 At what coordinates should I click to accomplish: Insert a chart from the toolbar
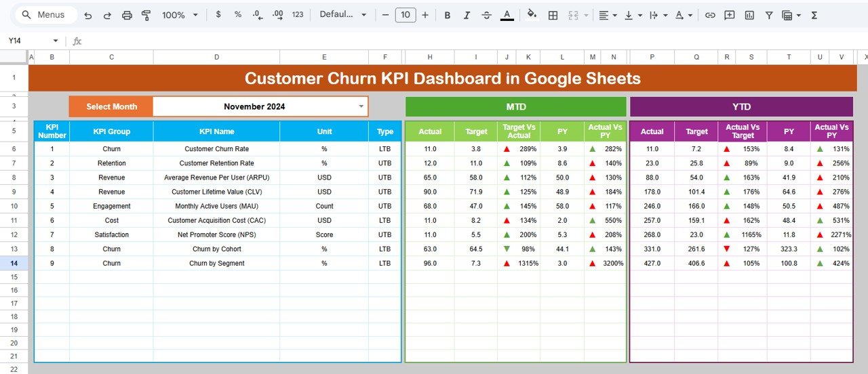(x=749, y=15)
